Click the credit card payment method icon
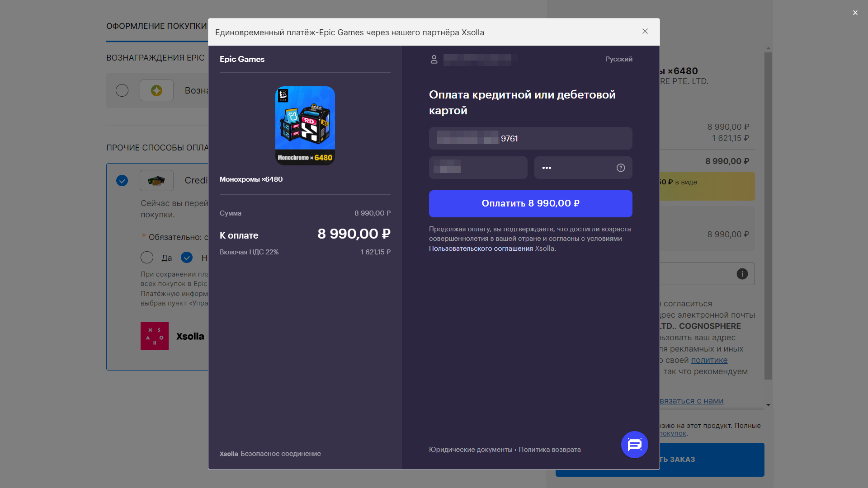 click(x=156, y=180)
